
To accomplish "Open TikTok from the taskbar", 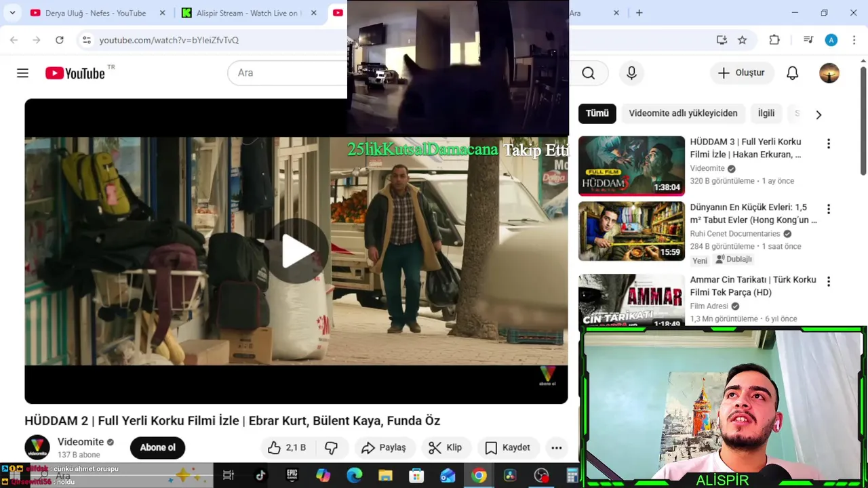I will (260, 476).
